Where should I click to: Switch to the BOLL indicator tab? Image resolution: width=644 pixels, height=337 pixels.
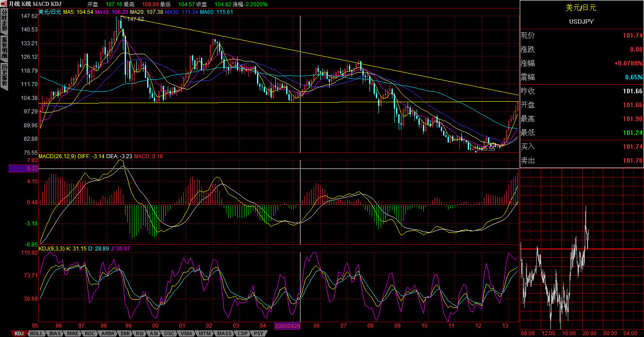36,333
